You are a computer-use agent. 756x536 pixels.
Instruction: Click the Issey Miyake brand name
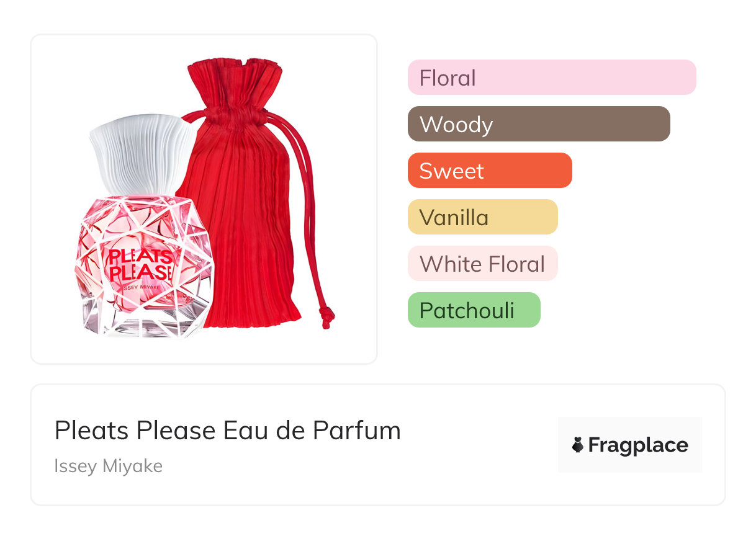108,466
